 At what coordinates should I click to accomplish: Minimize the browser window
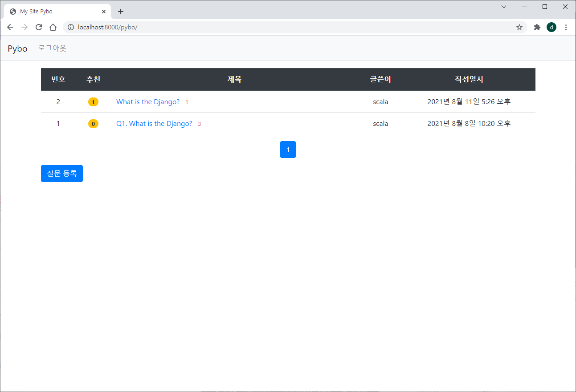524,7
